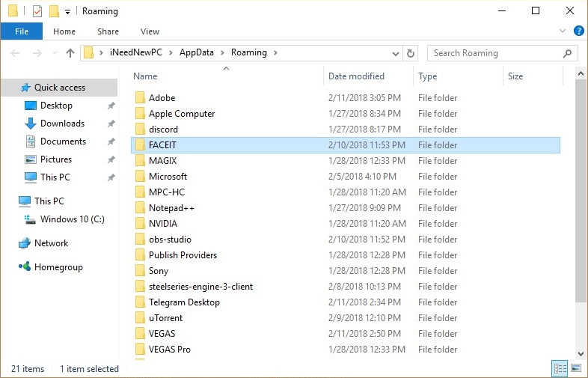Image resolution: width=588 pixels, height=378 pixels.
Task: Select the VEGAS Pro folder name
Action: [170, 350]
